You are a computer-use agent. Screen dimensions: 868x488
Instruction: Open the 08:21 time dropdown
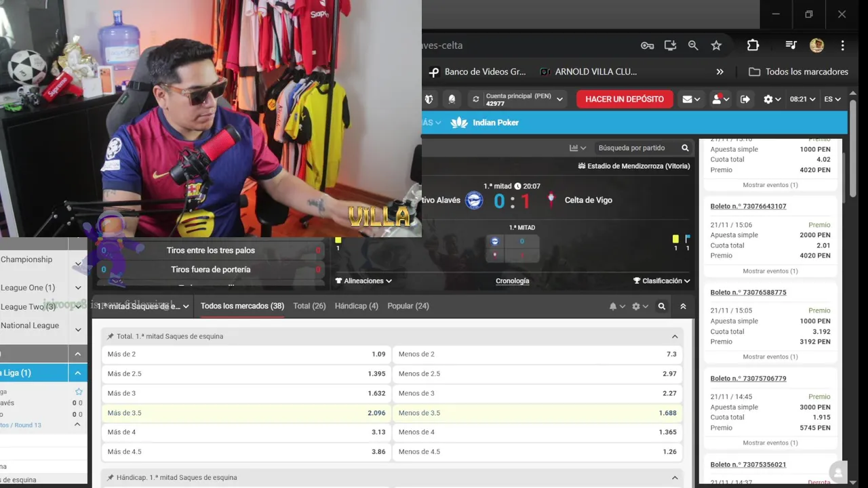[802, 99]
